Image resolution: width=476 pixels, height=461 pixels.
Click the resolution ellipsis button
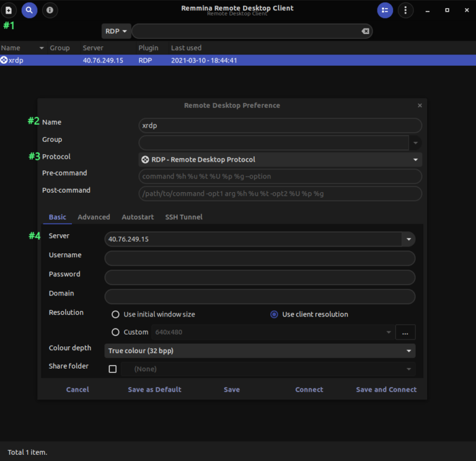(x=405, y=332)
